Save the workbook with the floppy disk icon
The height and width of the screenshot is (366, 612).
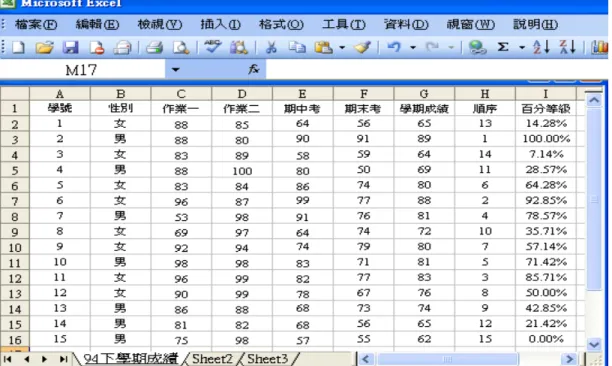71,47
